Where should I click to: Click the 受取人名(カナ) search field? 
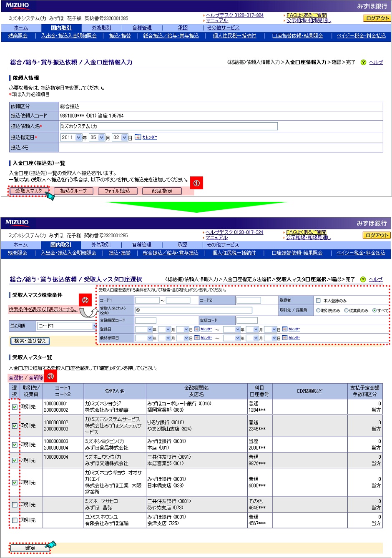click(193, 310)
